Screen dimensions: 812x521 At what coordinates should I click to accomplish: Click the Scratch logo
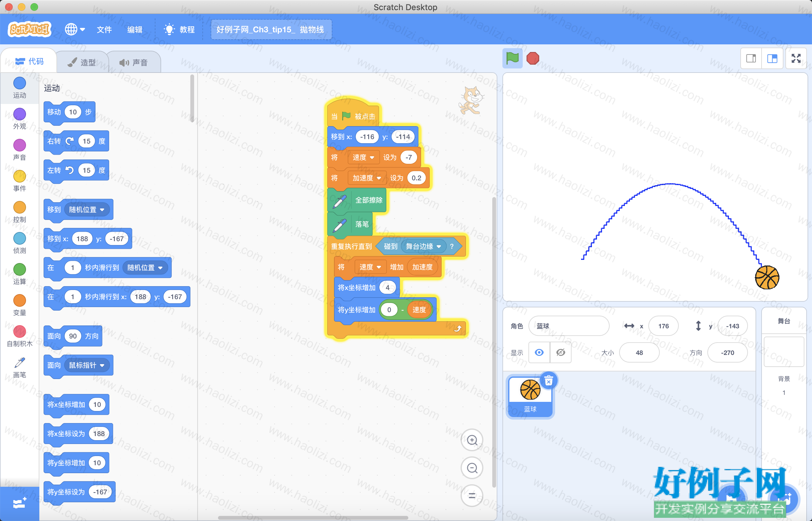pos(29,29)
